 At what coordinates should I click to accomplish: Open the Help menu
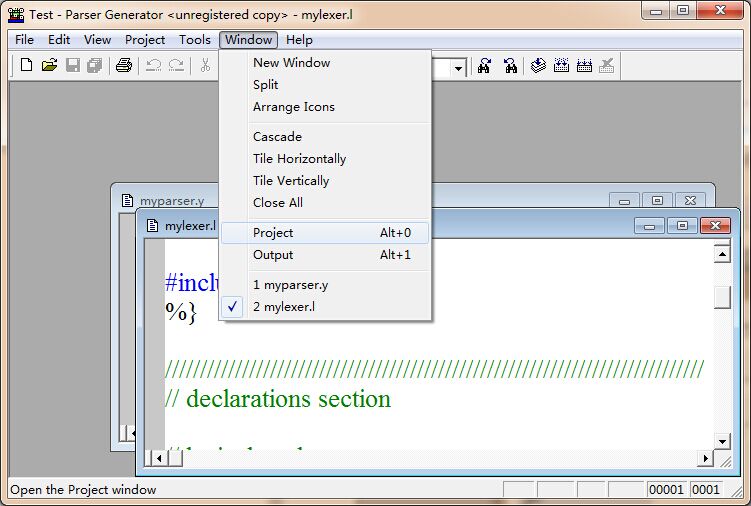tap(299, 40)
